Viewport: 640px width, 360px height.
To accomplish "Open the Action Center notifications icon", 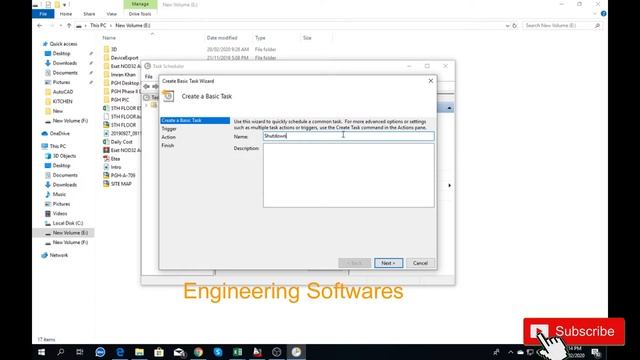I will [x=596, y=352].
